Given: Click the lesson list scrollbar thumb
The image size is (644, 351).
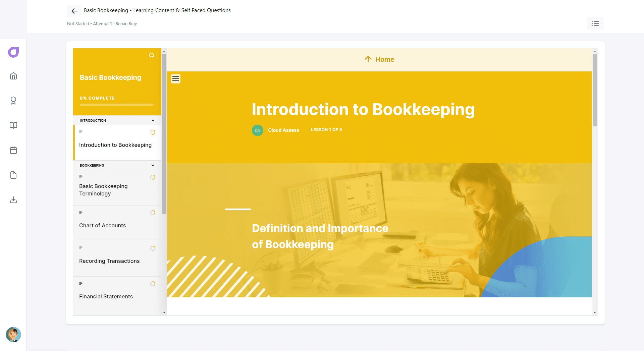Looking at the screenshot, I should pos(164,134).
